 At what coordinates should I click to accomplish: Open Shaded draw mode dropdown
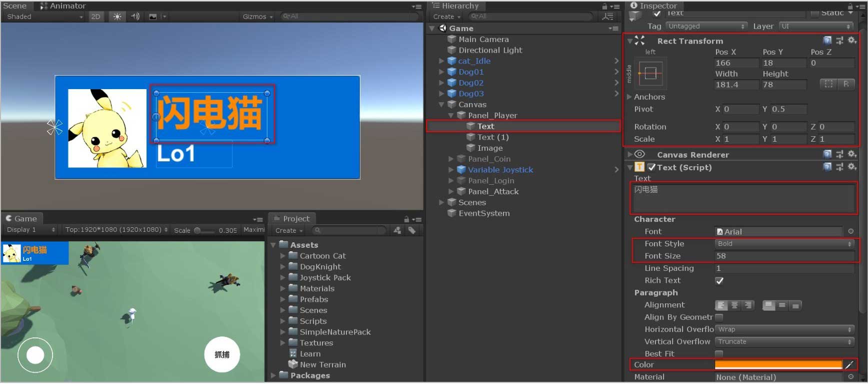[x=44, y=17]
